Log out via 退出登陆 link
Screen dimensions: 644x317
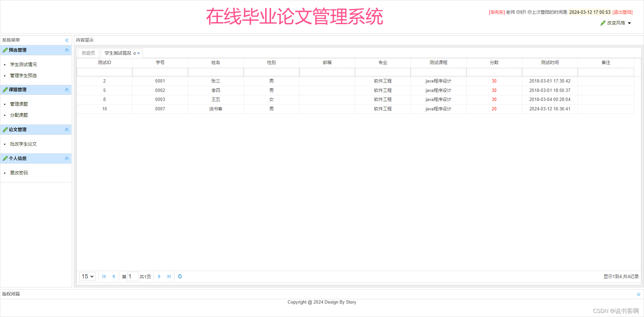[x=623, y=12]
